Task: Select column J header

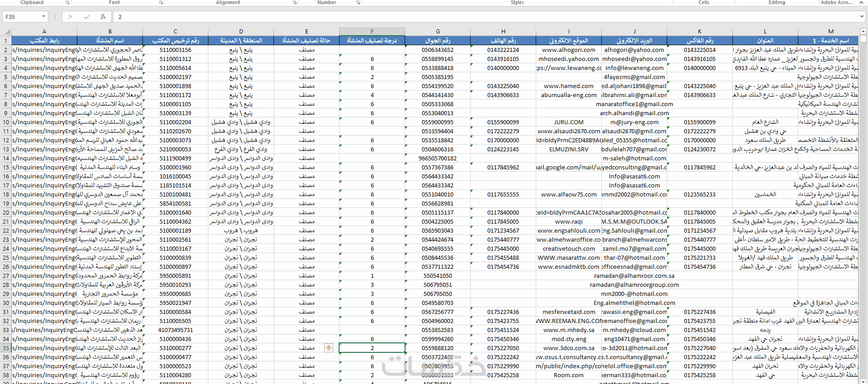Action: point(634,32)
